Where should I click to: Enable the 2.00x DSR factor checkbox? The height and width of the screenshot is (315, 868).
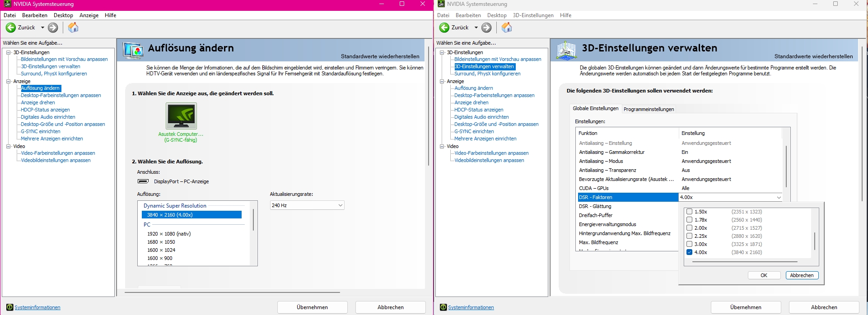point(689,228)
